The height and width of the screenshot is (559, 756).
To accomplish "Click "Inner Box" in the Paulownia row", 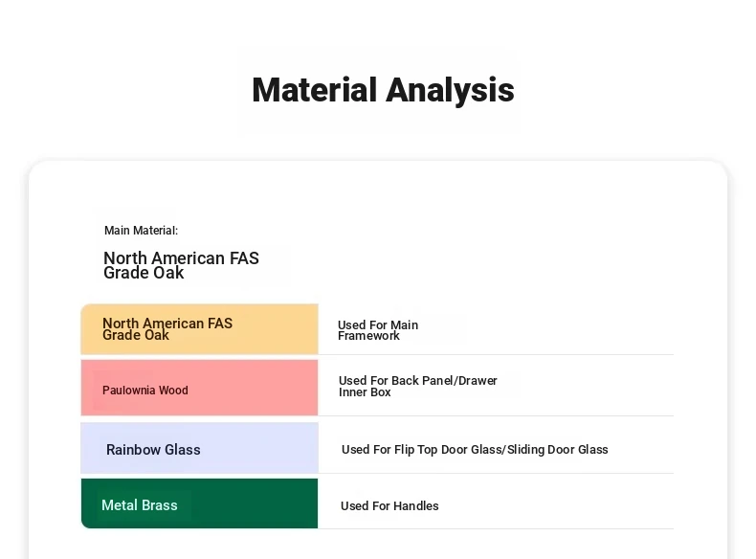I will click(365, 392).
